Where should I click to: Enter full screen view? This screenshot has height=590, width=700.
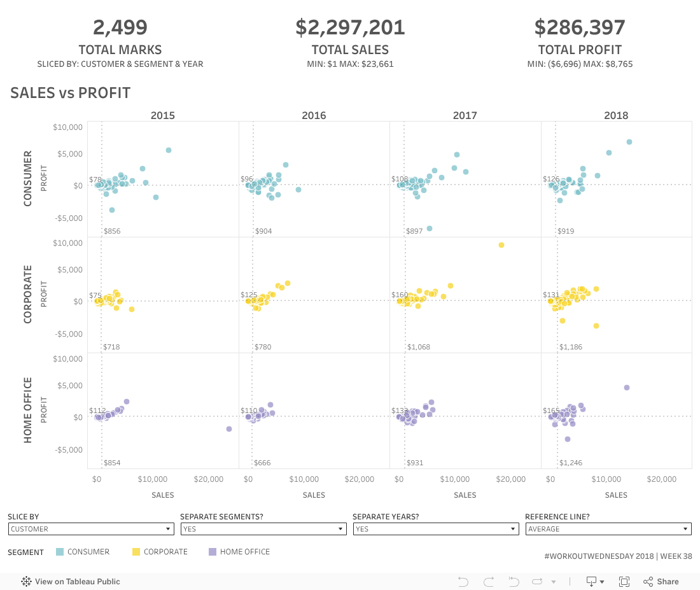(x=624, y=581)
